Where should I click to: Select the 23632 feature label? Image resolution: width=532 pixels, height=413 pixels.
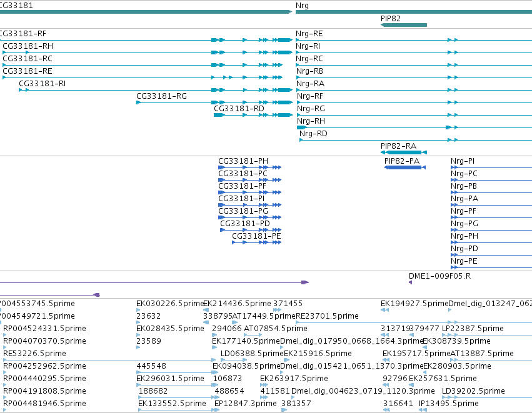(x=148, y=316)
